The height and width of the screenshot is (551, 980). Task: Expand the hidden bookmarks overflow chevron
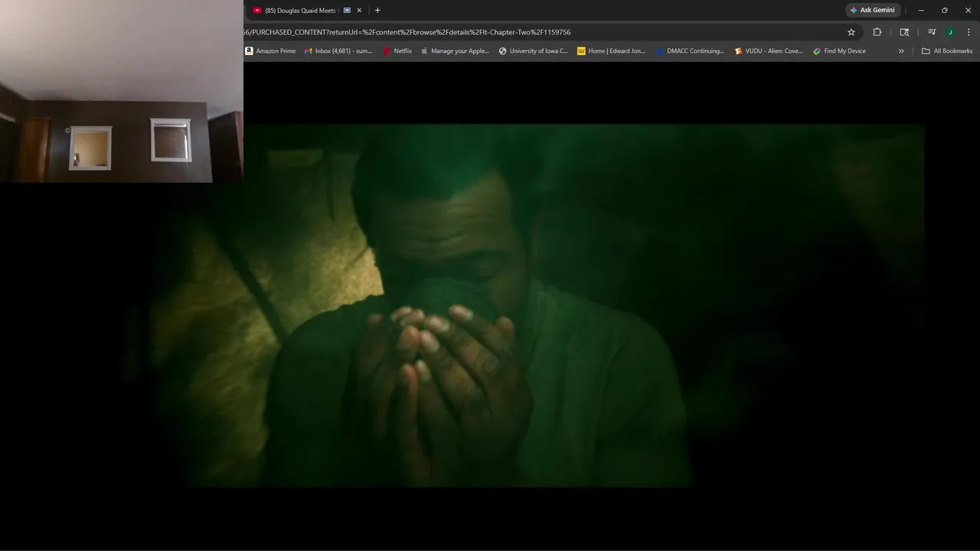pos(901,51)
